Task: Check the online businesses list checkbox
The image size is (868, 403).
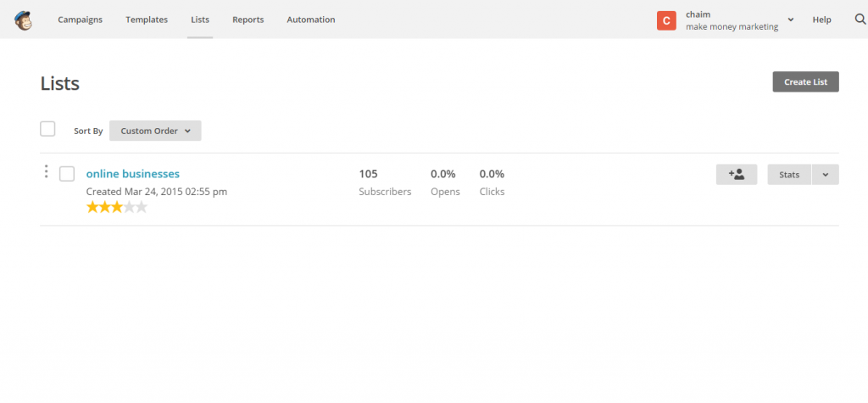Action: click(67, 174)
